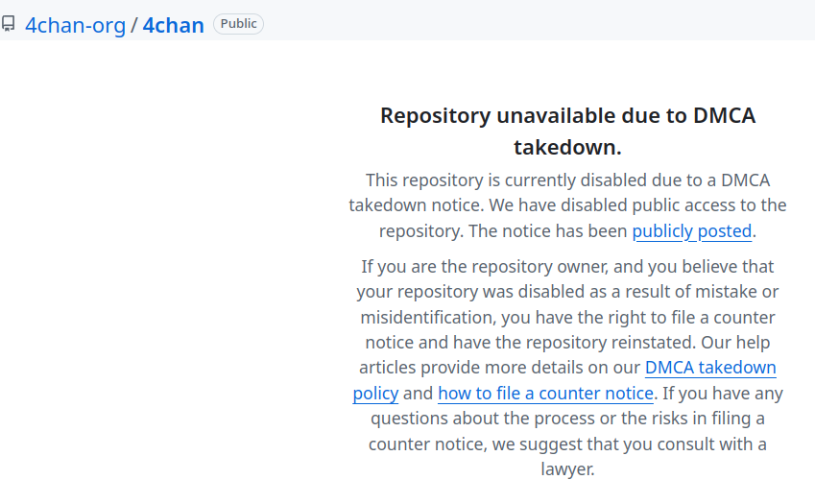
Task: Click "takedown." on the heading's second line
Action: (567, 148)
